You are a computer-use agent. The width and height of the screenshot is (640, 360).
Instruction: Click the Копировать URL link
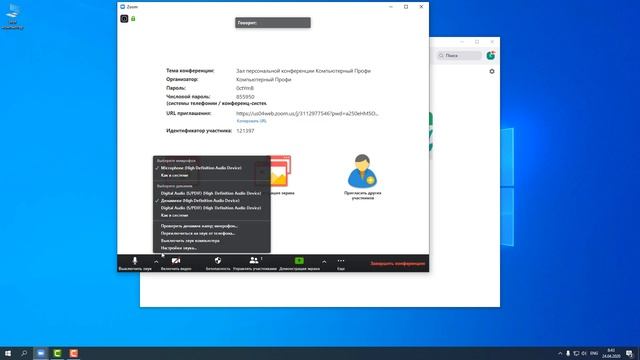pyautogui.click(x=251, y=121)
